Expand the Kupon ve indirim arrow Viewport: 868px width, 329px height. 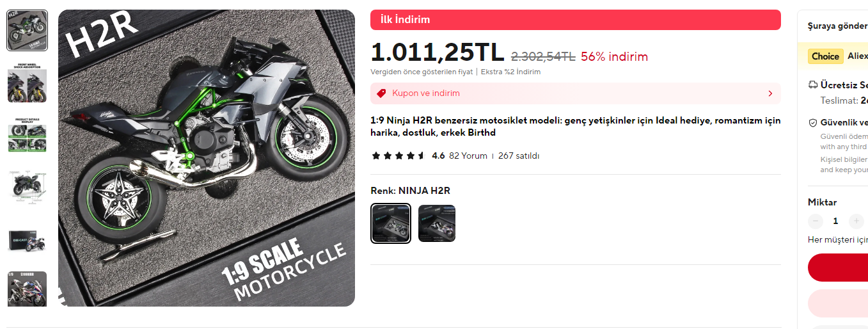(x=770, y=93)
